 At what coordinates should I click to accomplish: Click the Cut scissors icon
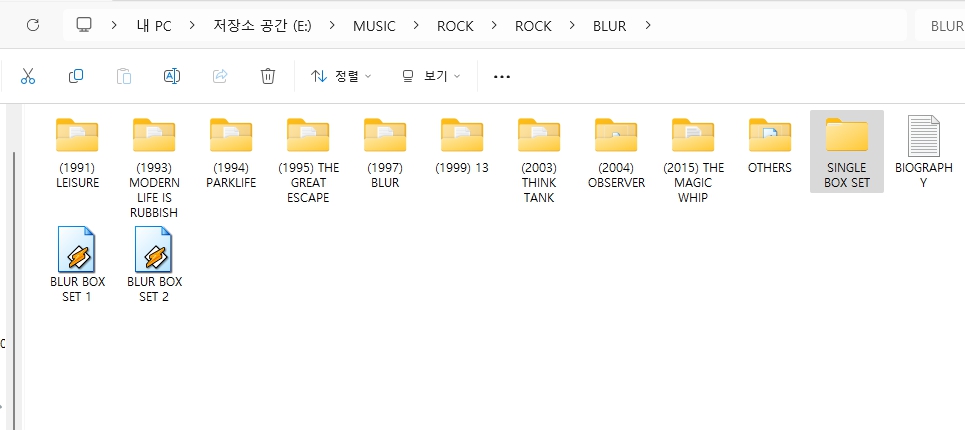coord(28,76)
